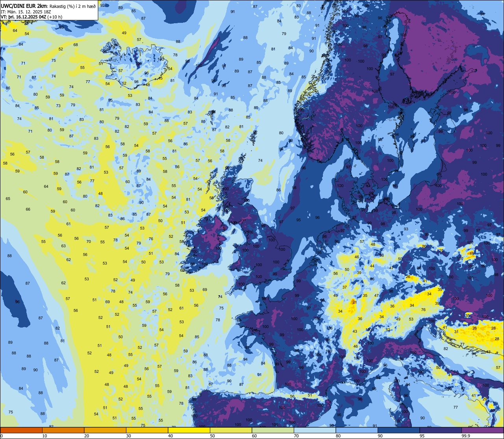Image resolution: width=504 pixels, height=439 pixels.
Task: Click the legend tick label "99.9"
Action: (x=466, y=436)
